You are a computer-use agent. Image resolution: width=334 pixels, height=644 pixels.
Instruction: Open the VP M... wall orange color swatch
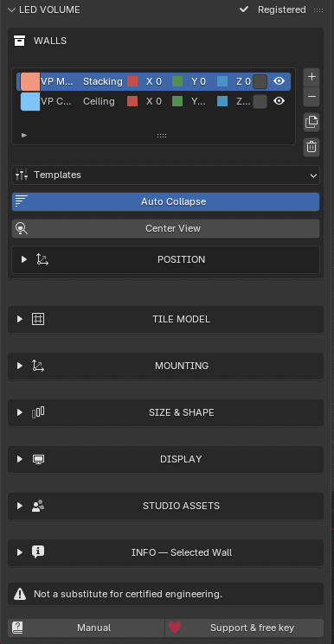(30, 81)
